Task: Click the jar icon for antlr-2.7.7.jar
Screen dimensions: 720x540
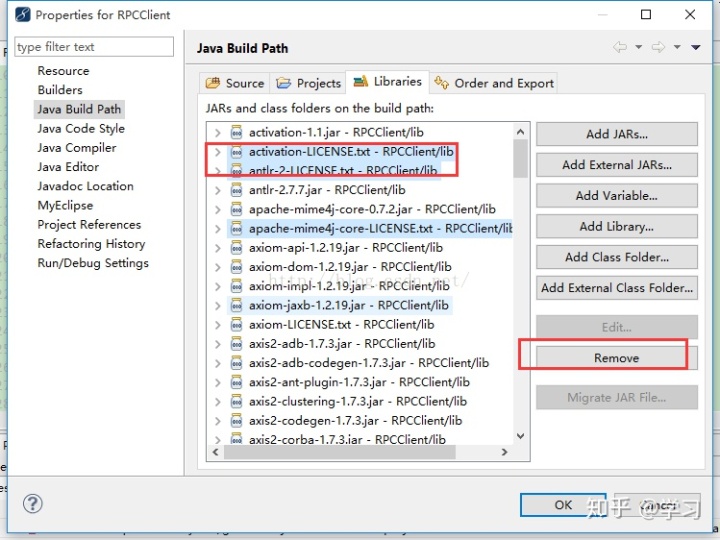Action: tap(236, 190)
